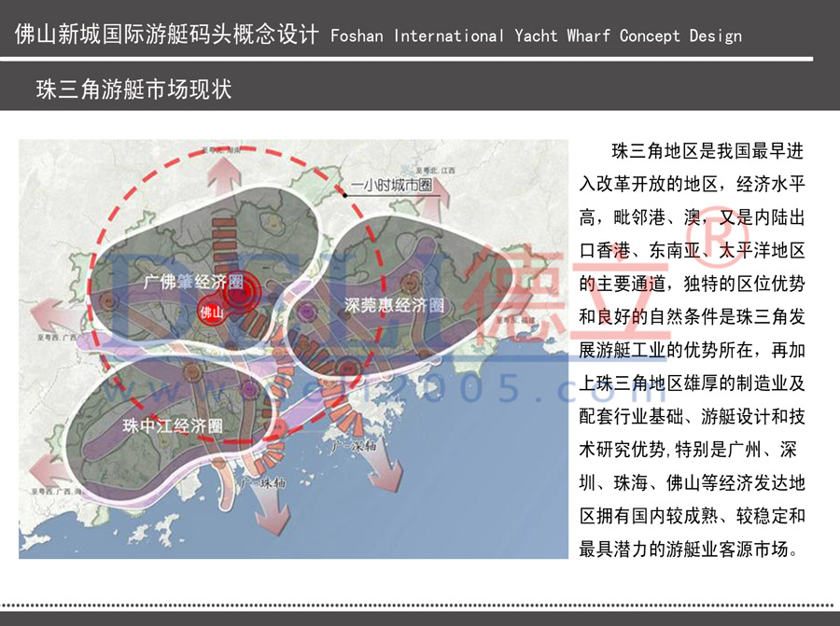Image resolution: width=840 pixels, height=626 pixels.
Task: Select the 珠中江经济圈 map label
Action: tap(173, 425)
